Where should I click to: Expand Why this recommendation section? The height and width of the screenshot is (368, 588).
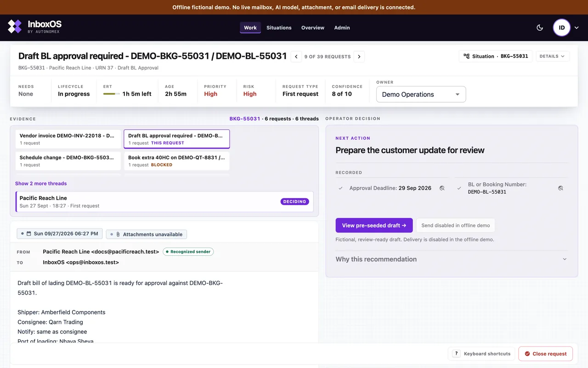coord(452,259)
